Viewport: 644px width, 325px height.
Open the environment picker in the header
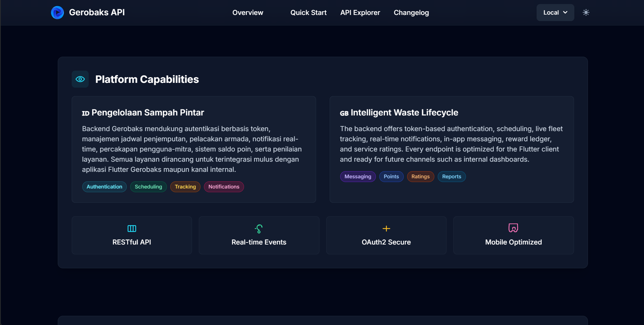point(555,12)
